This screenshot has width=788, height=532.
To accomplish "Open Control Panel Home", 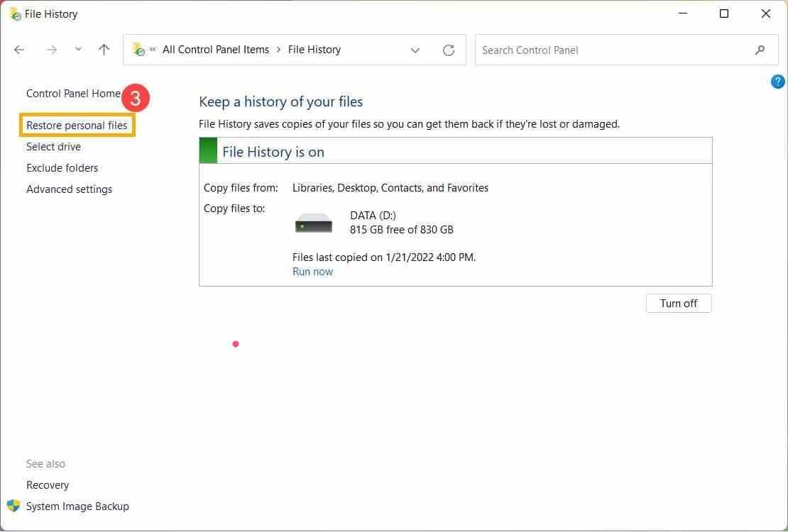I will 73,94.
